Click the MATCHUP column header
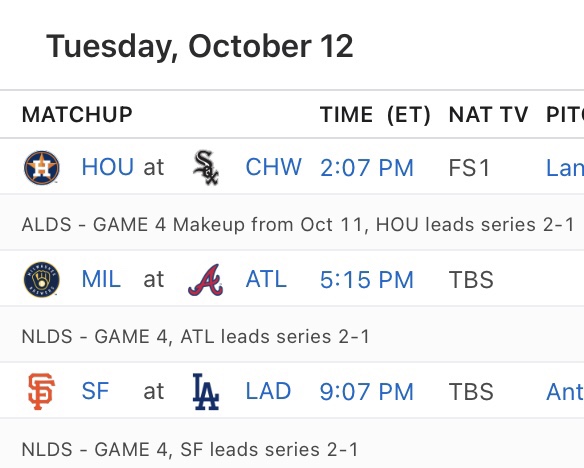 point(77,114)
